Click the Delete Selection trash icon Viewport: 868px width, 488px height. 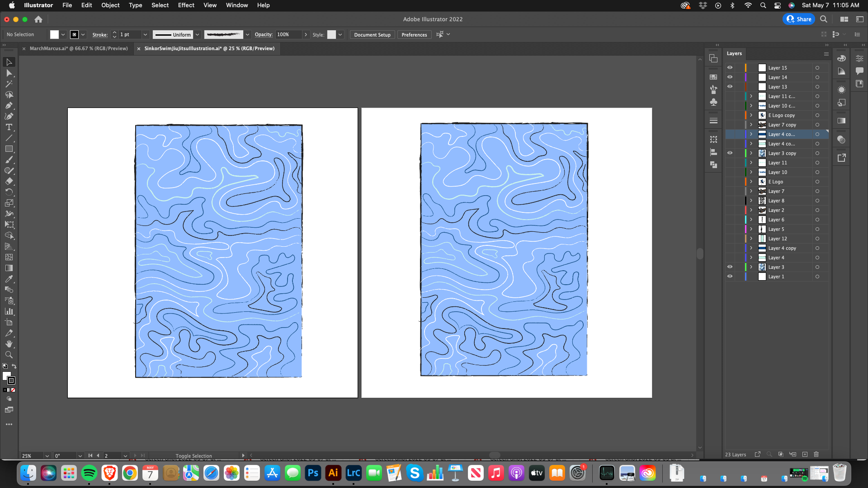[816, 454]
